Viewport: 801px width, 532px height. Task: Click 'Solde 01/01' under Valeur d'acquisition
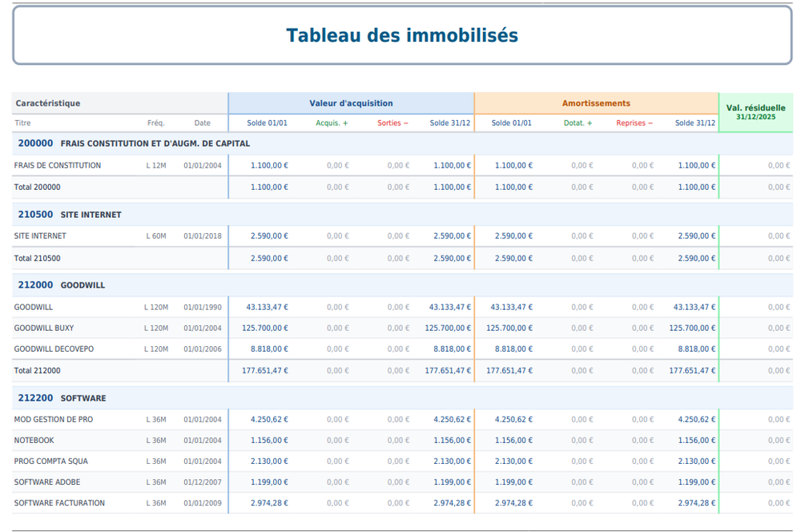[x=268, y=123]
